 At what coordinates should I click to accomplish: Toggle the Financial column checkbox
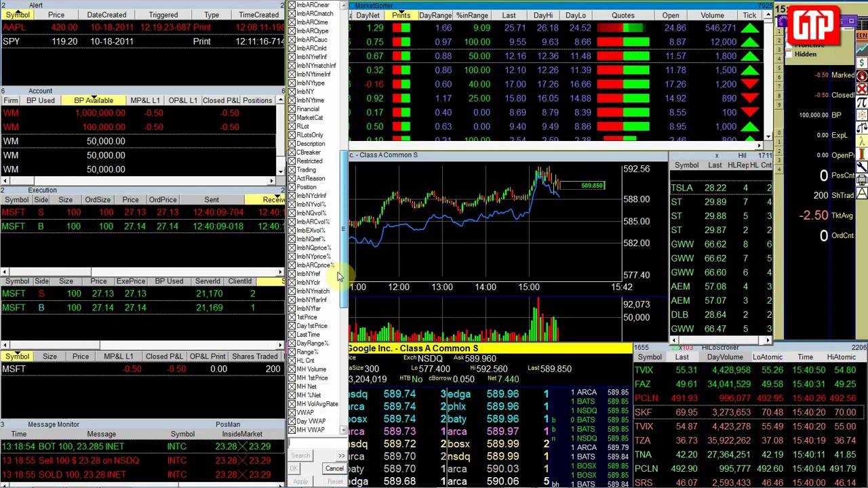292,109
